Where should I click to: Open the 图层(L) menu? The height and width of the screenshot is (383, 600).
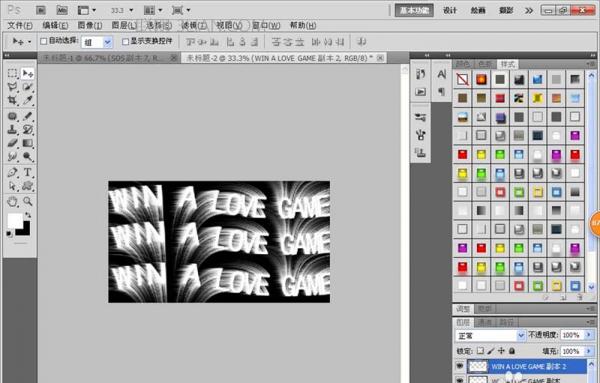[124, 26]
